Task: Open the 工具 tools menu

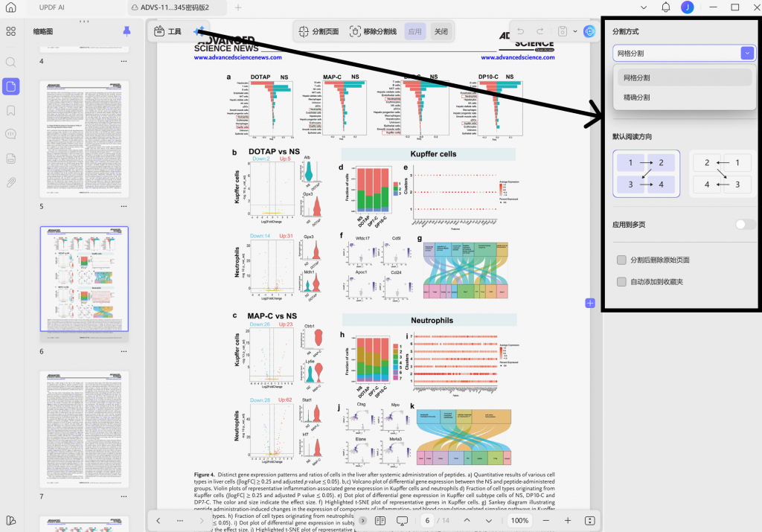Action: pos(167,31)
